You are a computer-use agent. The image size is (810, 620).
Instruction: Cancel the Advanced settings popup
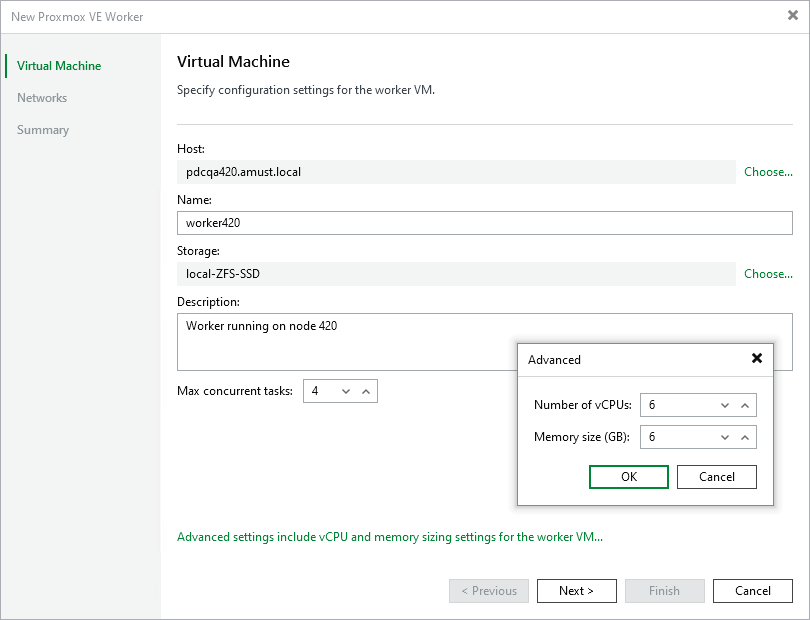click(x=717, y=477)
